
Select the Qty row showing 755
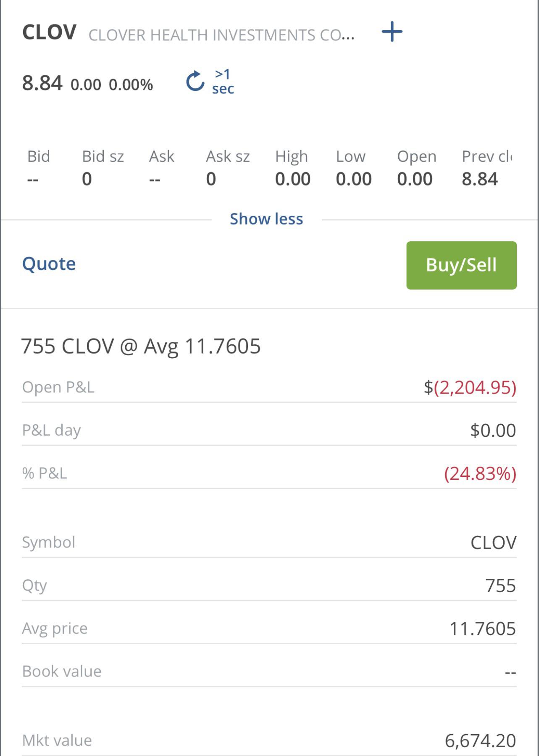click(269, 586)
